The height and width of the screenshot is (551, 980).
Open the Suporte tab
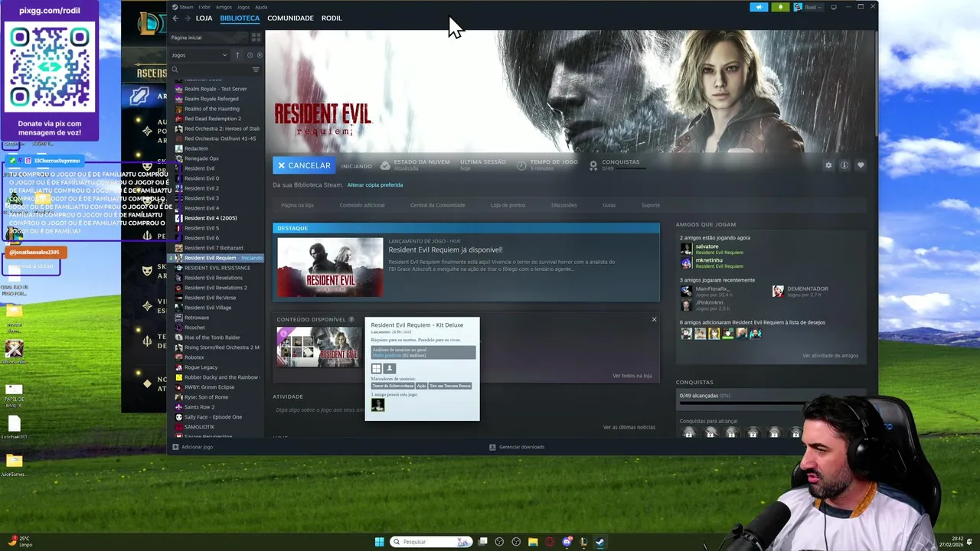(x=651, y=205)
